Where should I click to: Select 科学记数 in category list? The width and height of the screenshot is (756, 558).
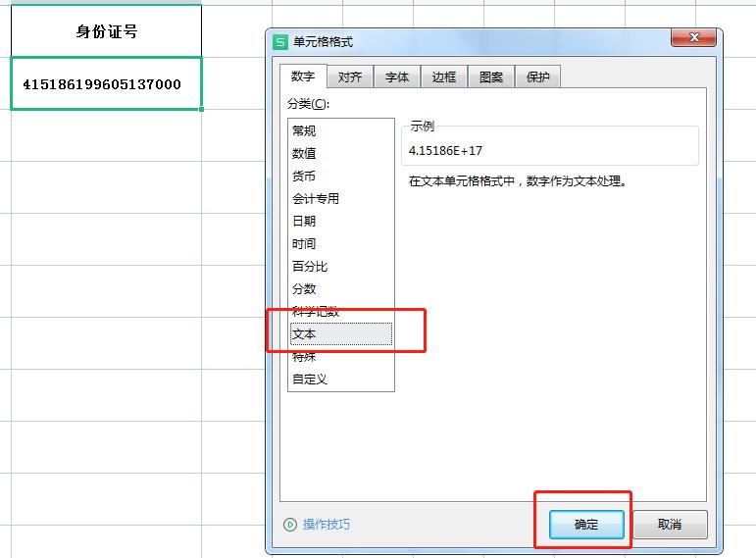point(341,312)
